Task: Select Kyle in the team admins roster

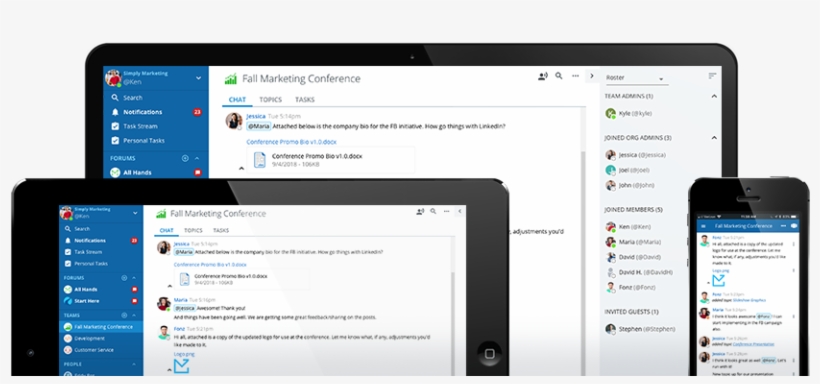Action: click(629, 113)
